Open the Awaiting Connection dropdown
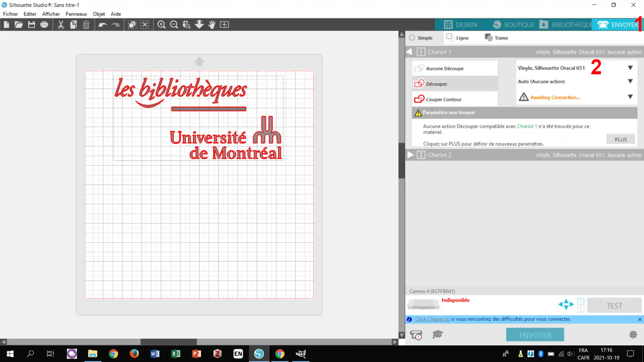Screen dimensions: 644x362 [576, 97]
